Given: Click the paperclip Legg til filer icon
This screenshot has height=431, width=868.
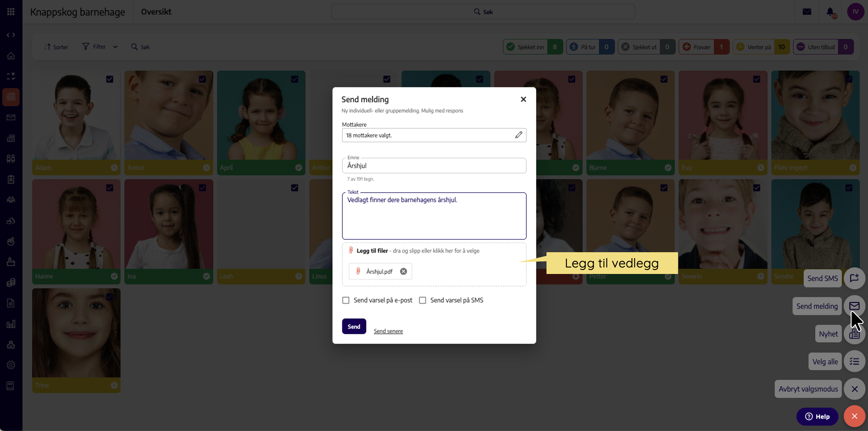Looking at the screenshot, I should [351, 251].
